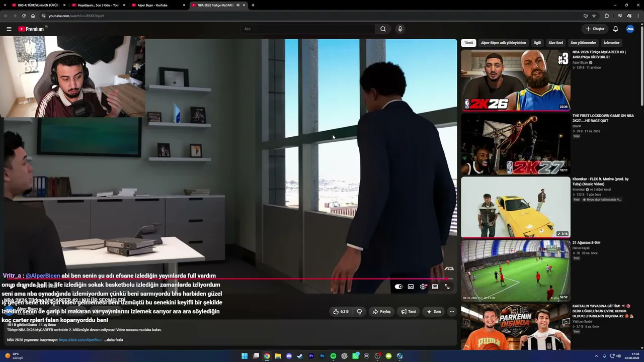Select the Size özel filter chip
Viewport: 644px width, 362px height.
[555, 43]
